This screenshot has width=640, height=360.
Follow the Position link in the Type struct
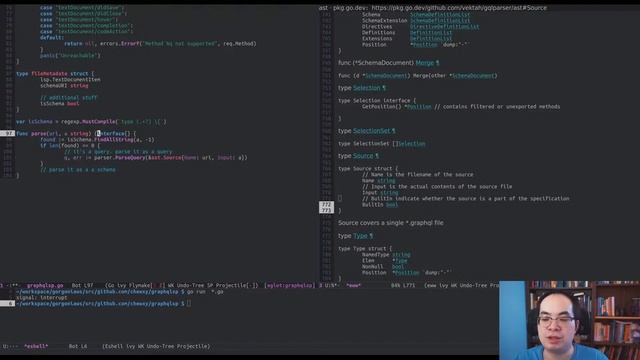[x=407, y=273]
